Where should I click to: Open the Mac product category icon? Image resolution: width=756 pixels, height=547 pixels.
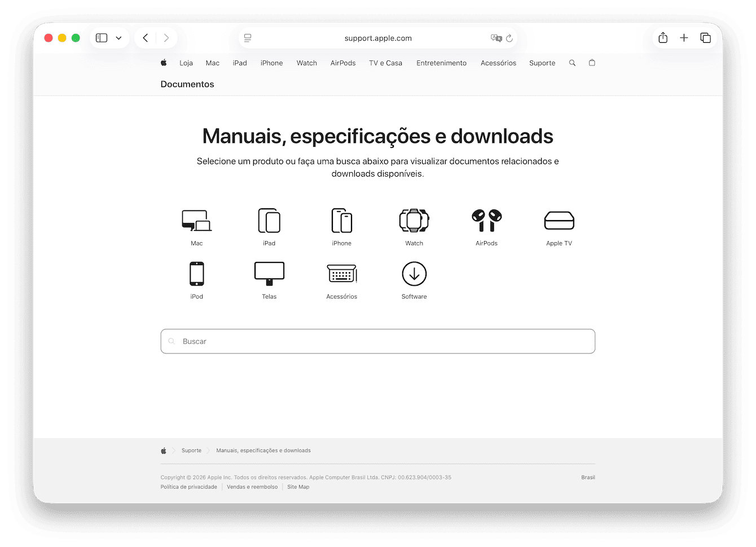pyautogui.click(x=196, y=221)
